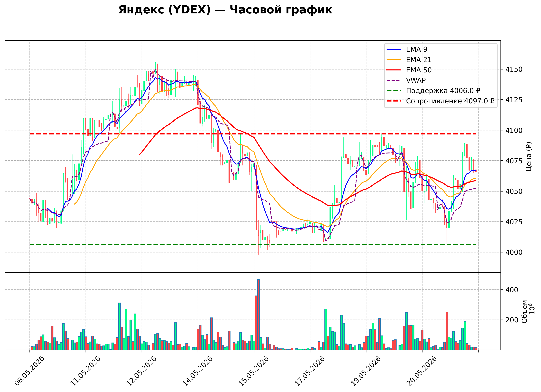Click date label 20.05.2026
Image resolution: width=541 pixels, height=392 pixels.
tap(422, 371)
